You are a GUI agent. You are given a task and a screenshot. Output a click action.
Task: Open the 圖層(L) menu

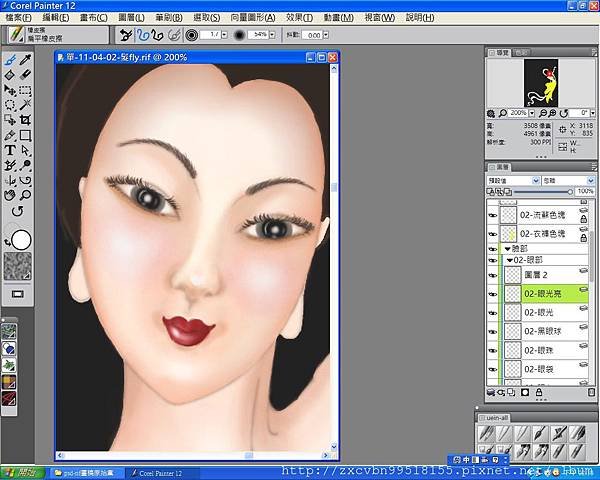(x=131, y=18)
